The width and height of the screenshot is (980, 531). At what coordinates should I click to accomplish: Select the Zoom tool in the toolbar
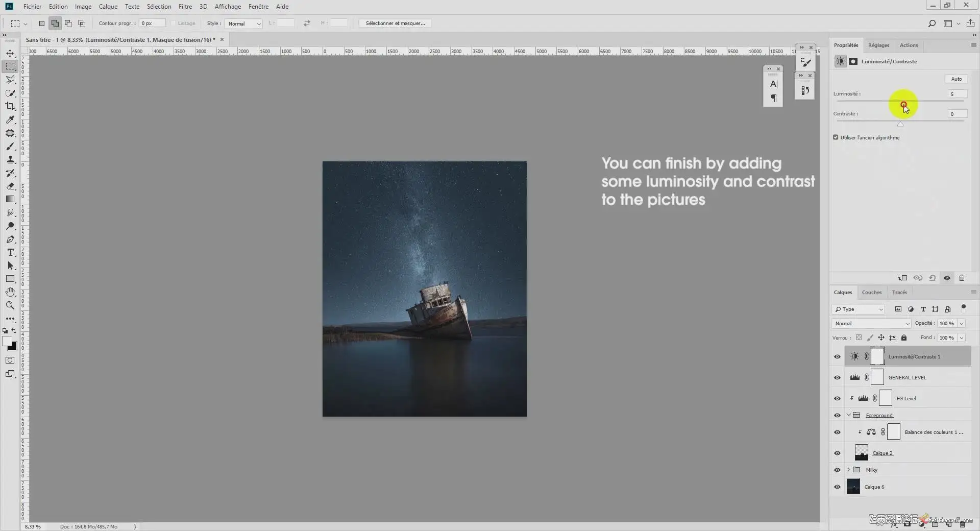(10, 305)
